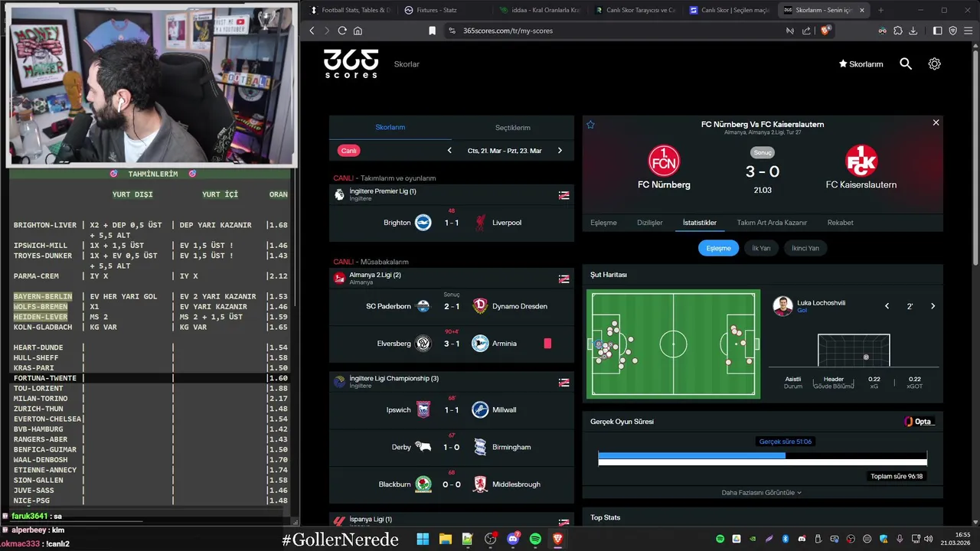The width and height of the screenshot is (980, 551).
Task: Open the 365Scores settings gear
Action: pyautogui.click(x=934, y=64)
